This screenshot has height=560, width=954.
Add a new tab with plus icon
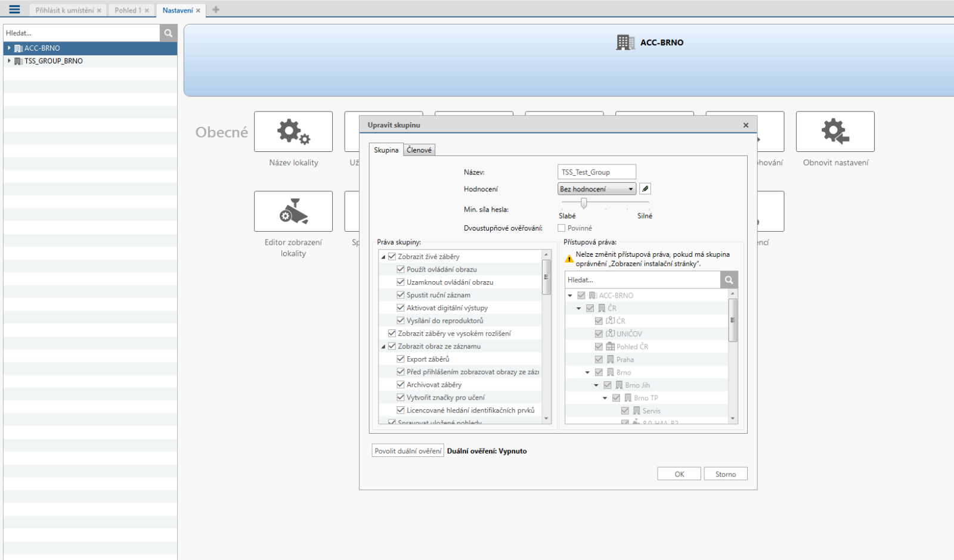(216, 10)
